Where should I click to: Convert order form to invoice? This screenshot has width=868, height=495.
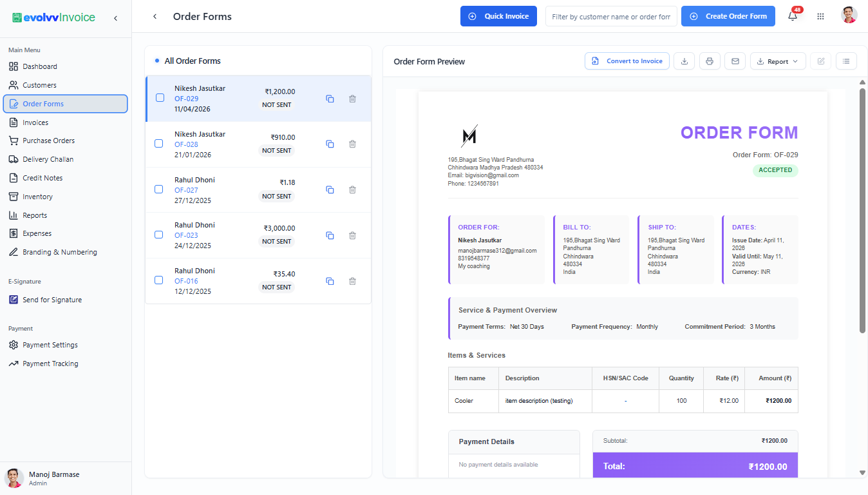[627, 61]
